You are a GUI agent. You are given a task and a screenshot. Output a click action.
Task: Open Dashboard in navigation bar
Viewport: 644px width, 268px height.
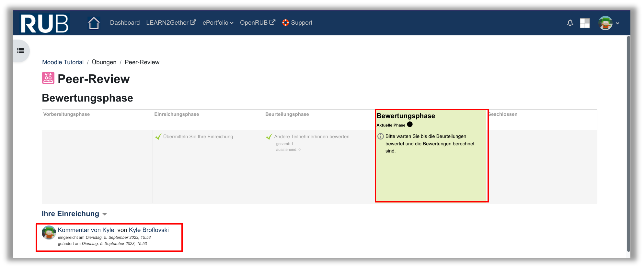[x=125, y=23]
